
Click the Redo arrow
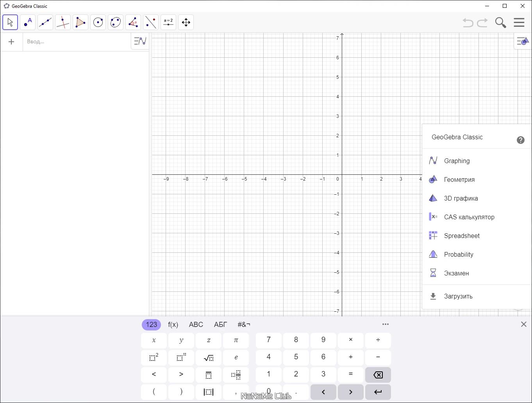pyautogui.click(x=482, y=23)
